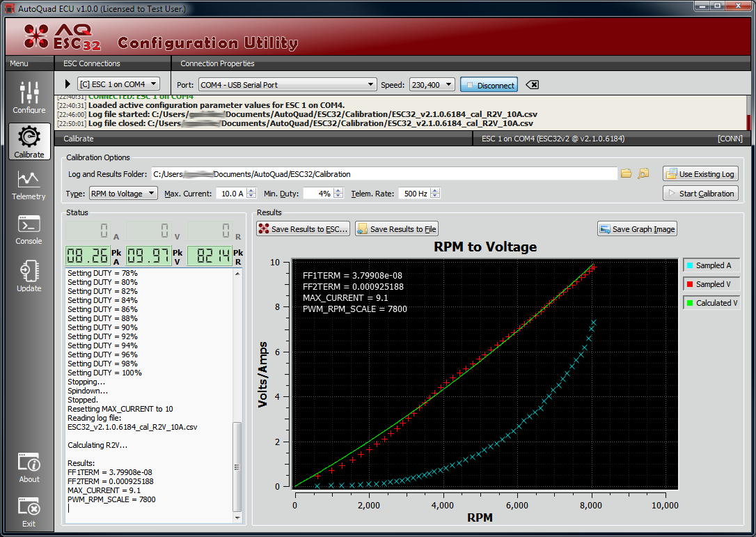756x537 pixels.
Task: Click the peak amps 08.26 display
Action: click(87, 255)
